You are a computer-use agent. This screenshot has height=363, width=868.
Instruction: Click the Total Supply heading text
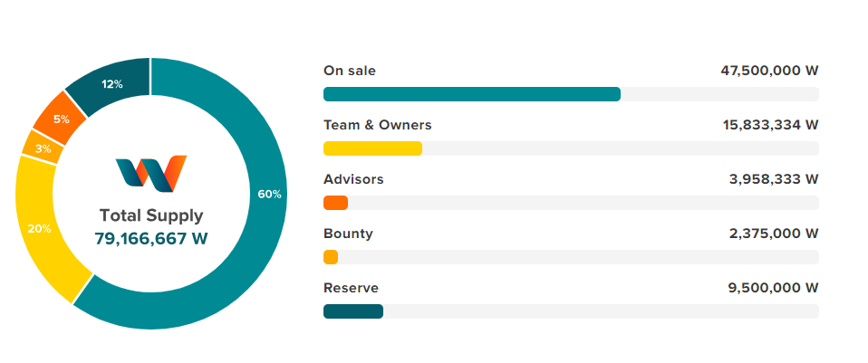[x=151, y=215]
